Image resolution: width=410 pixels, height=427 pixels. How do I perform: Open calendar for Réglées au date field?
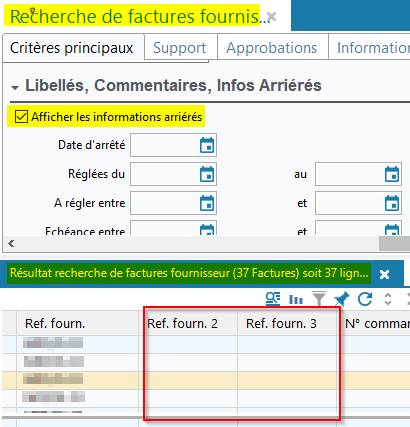392,174
